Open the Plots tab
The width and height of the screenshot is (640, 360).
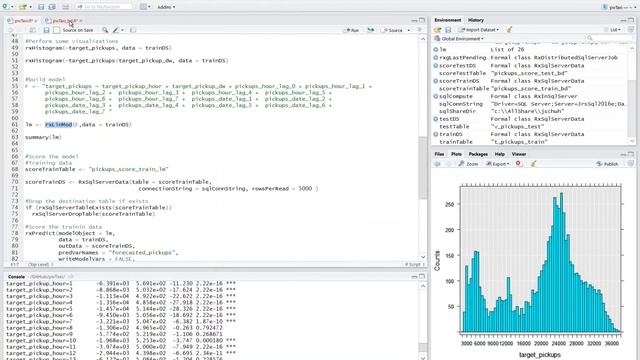(456, 154)
